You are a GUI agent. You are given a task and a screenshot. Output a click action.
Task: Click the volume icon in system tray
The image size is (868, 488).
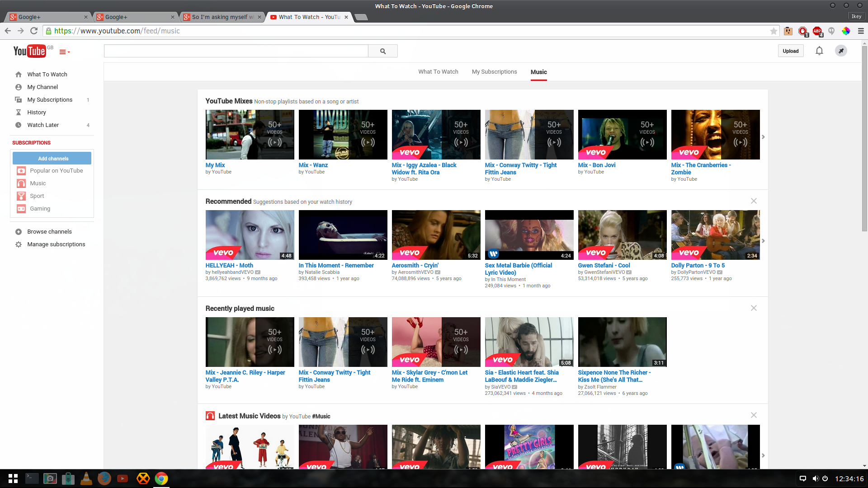[x=816, y=479]
